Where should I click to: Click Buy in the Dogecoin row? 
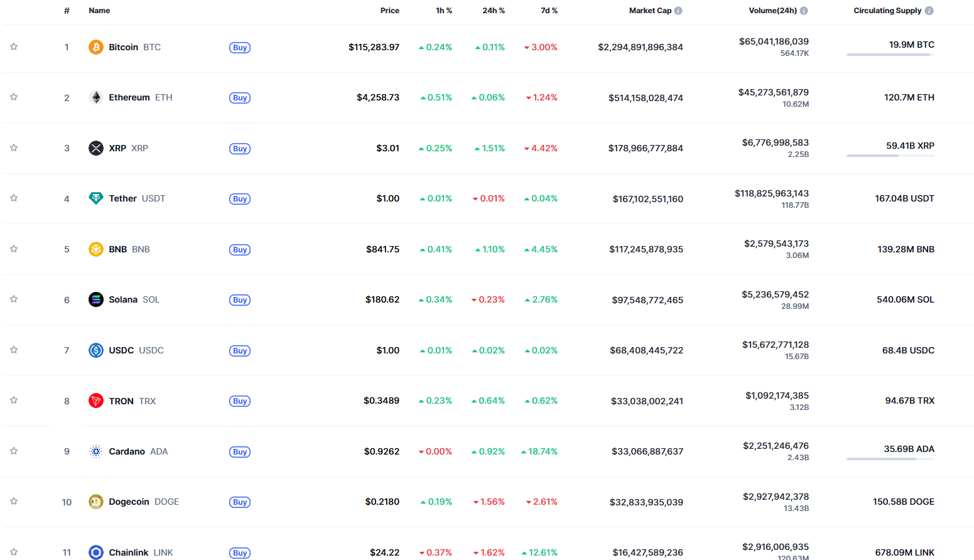(x=240, y=502)
